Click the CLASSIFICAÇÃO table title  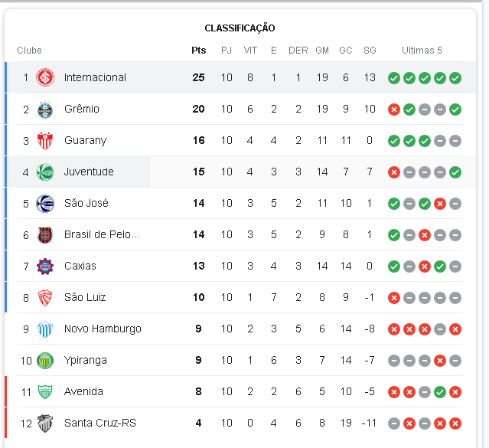point(240,28)
